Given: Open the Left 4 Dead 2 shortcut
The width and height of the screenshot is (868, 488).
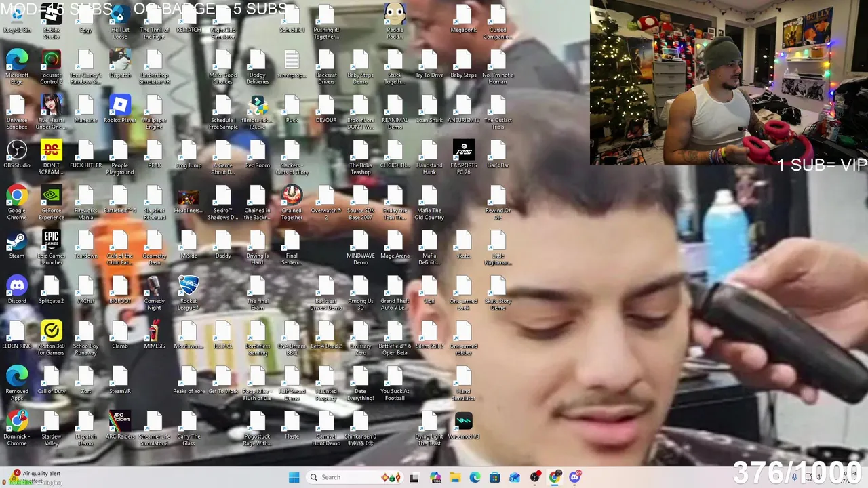Looking at the screenshot, I should click(326, 335).
